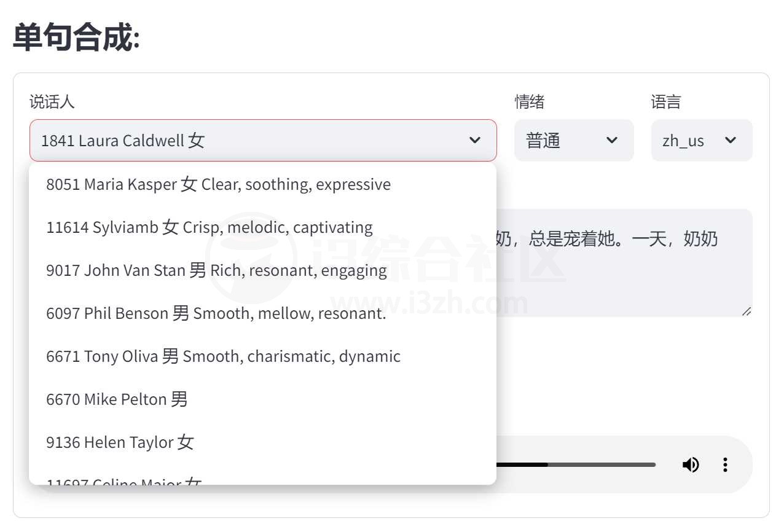Choose 6670 Mike Pelton speaker
Screen dimensions: 784x532
[x=262, y=399]
